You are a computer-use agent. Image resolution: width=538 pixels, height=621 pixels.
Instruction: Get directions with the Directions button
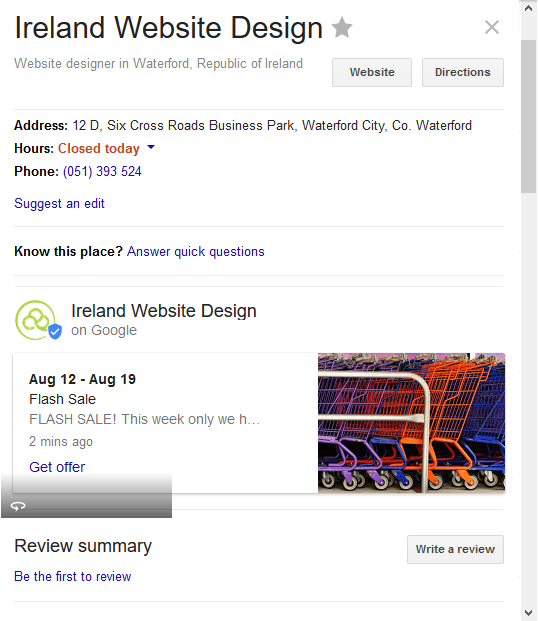[x=463, y=72]
